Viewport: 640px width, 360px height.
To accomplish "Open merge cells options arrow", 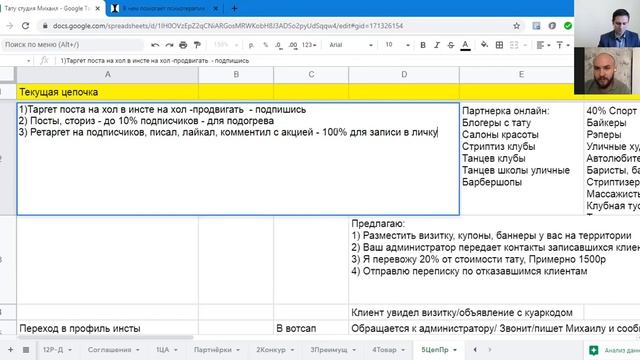I will (x=525, y=45).
